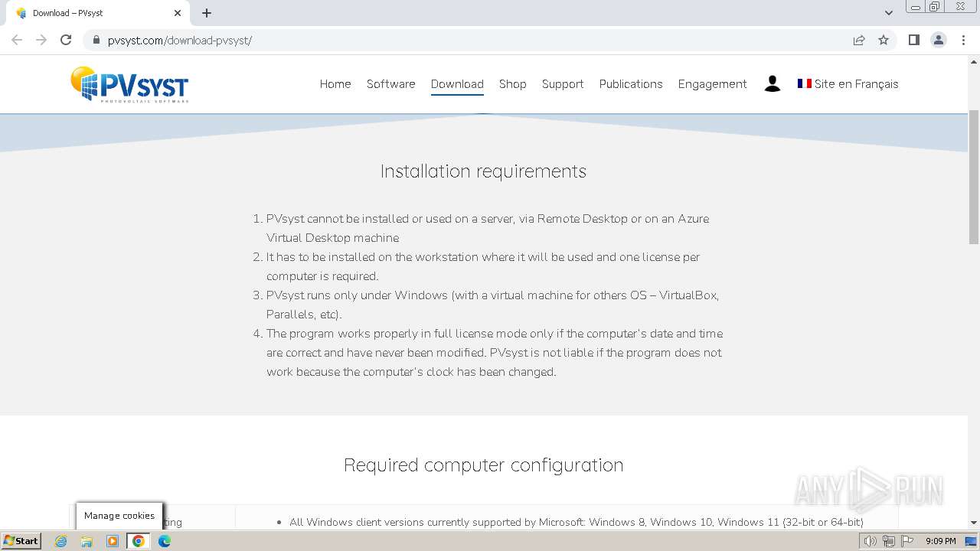
Task: Go back with browser back arrow
Action: tap(17, 40)
